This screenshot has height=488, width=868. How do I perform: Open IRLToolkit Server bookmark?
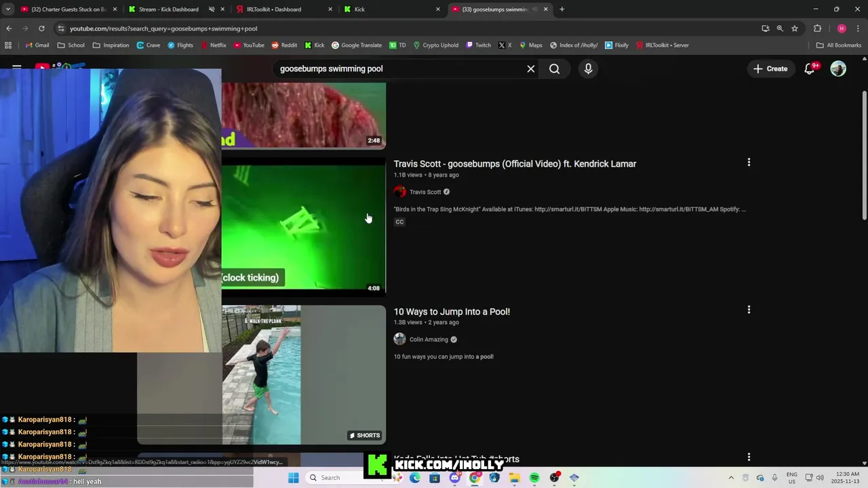pos(661,45)
